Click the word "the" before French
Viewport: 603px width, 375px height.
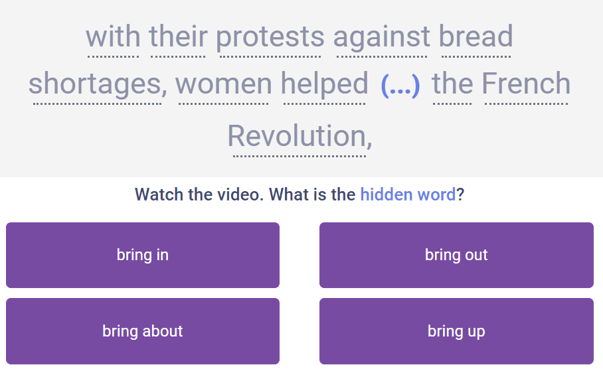point(452,83)
